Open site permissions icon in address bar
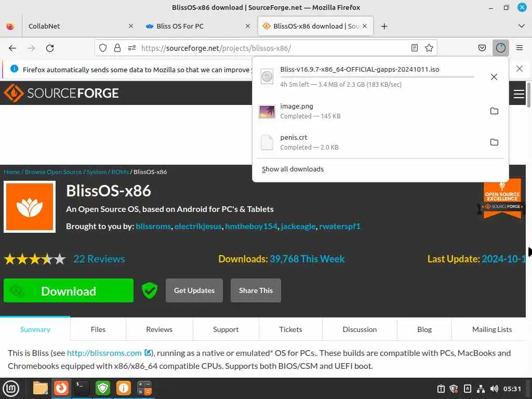 pyautogui.click(x=132, y=48)
